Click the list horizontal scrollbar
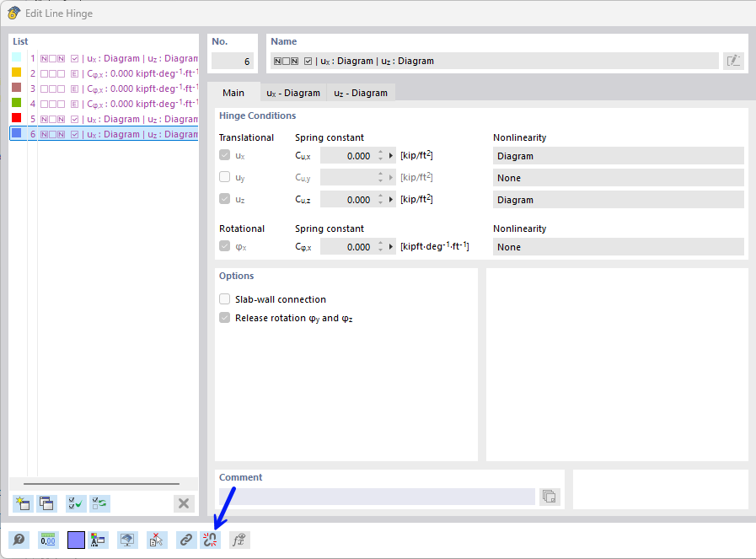The image size is (756, 559). pos(101,483)
